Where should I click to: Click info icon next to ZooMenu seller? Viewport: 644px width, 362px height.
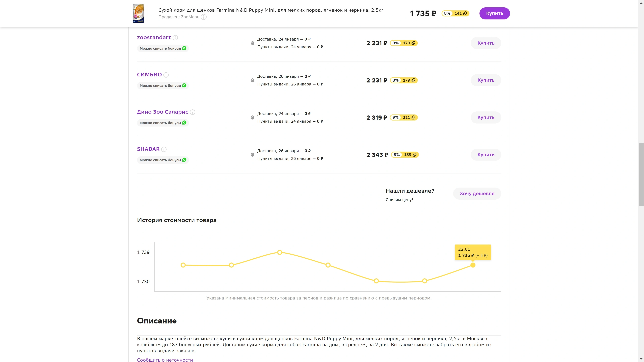[x=204, y=17]
